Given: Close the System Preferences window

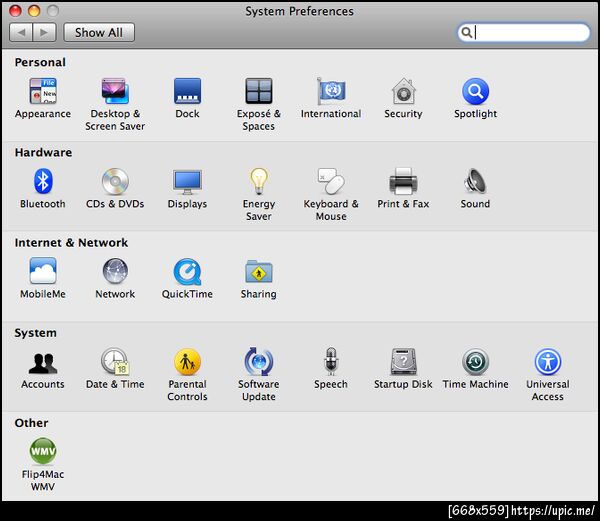Looking at the screenshot, I should click(x=15, y=11).
